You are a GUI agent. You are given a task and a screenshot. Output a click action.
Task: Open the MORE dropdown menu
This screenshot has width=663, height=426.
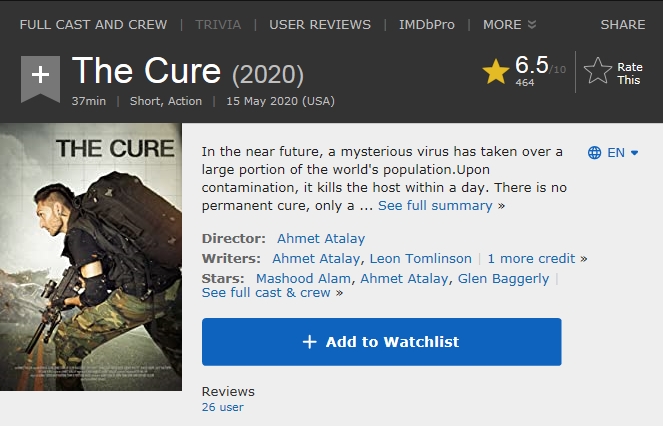[x=509, y=24]
